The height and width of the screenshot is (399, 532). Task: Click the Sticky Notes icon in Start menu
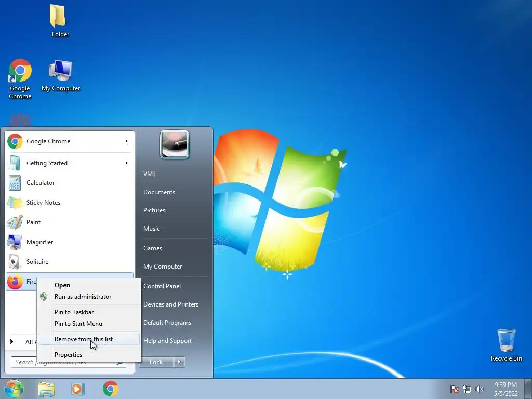point(15,203)
